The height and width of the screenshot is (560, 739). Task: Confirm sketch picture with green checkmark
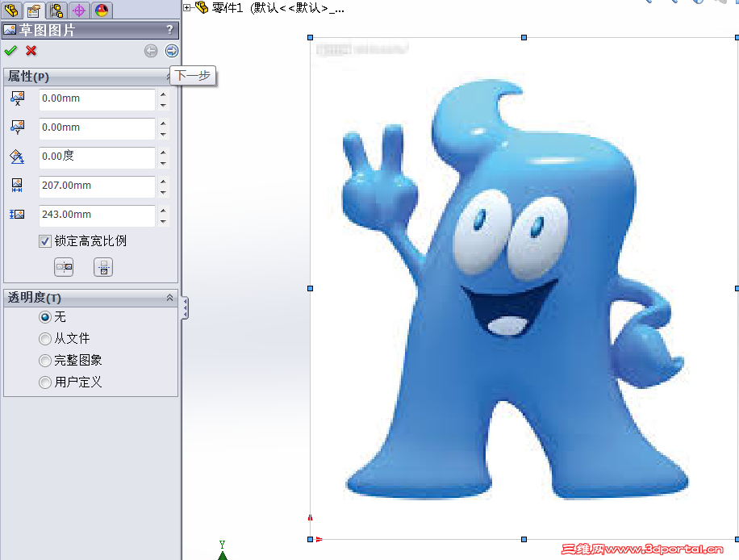coord(10,51)
